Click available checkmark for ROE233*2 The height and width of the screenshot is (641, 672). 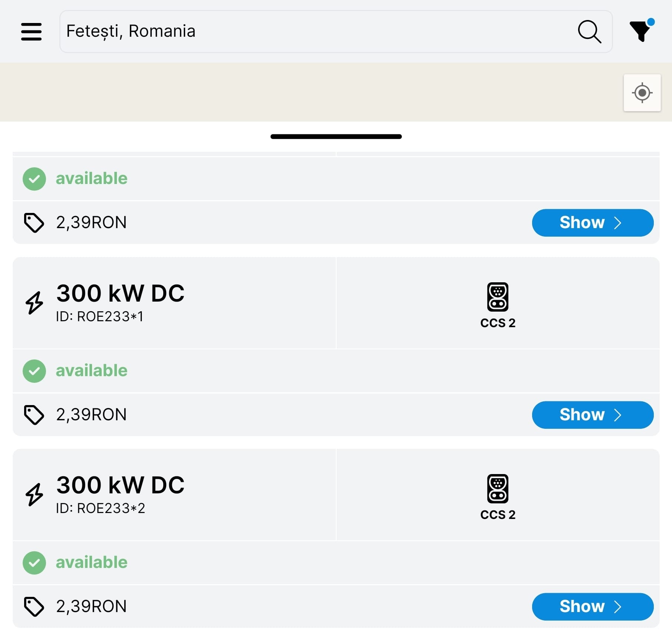34,563
